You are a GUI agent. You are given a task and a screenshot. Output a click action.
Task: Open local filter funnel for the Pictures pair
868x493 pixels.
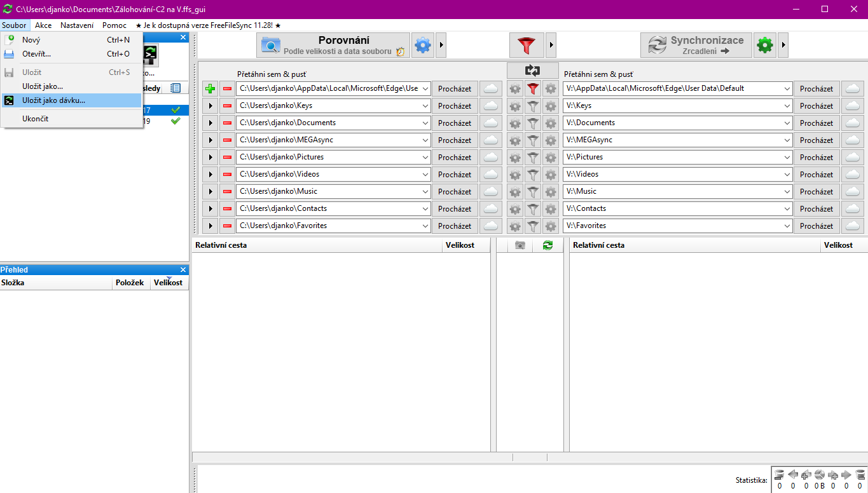click(x=533, y=158)
